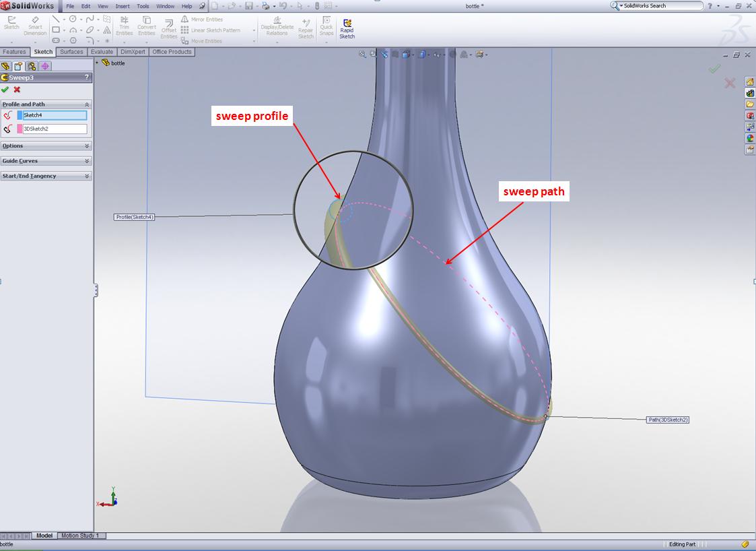Open Appearances color ball in task pane
The height and width of the screenshot is (551, 756).
click(750, 138)
